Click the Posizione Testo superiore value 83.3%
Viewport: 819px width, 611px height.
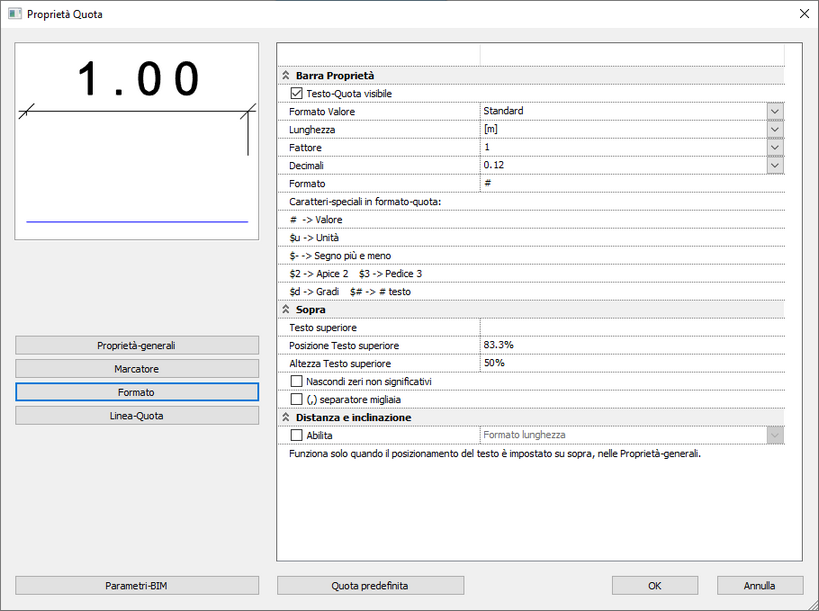click(x=632, y=345)
